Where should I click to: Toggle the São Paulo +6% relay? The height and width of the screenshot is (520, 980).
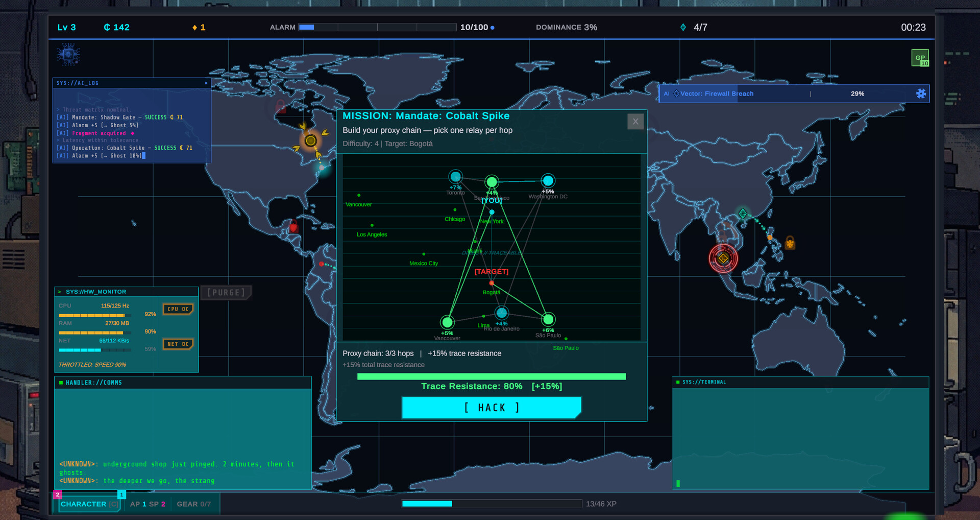click(x=548, y=319)
